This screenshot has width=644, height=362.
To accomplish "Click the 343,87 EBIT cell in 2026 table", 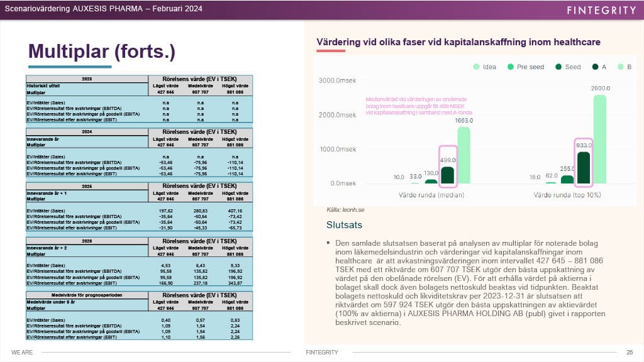I will point(235,283).
